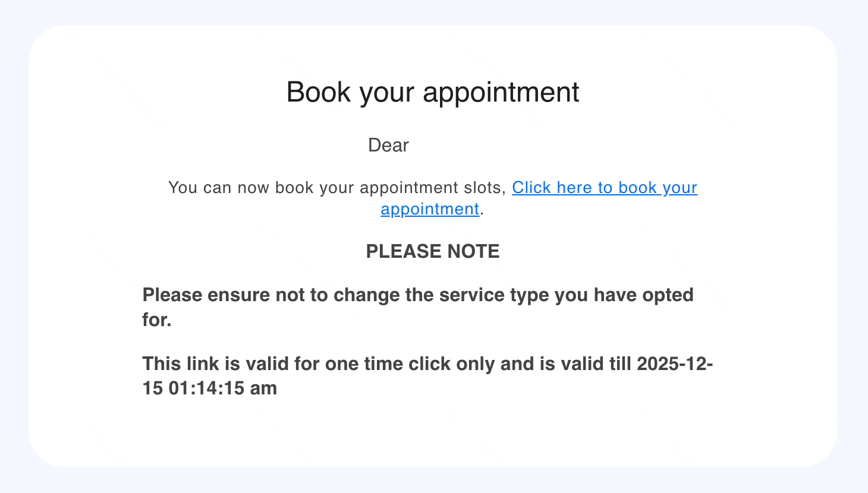This screenshot has width=868, height=493.
Task: Click the underlined "appointment" word on link's second line
Action: tap(430, 209)
